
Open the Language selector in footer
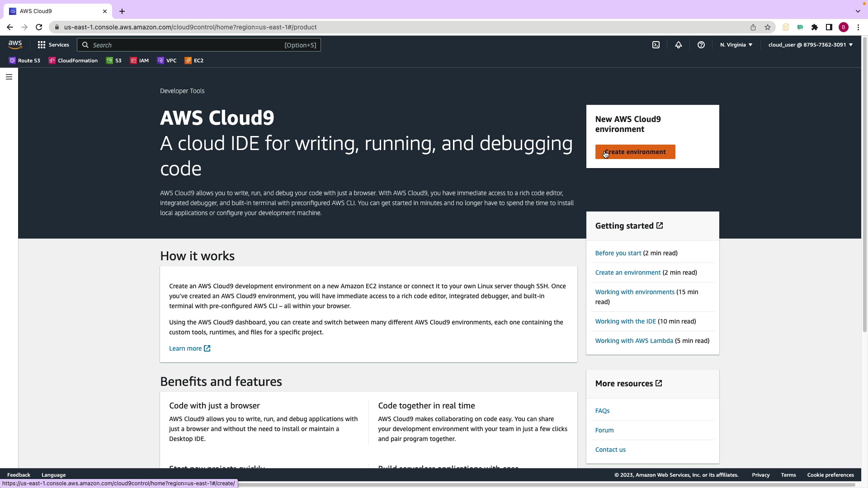tap(53, 475)
